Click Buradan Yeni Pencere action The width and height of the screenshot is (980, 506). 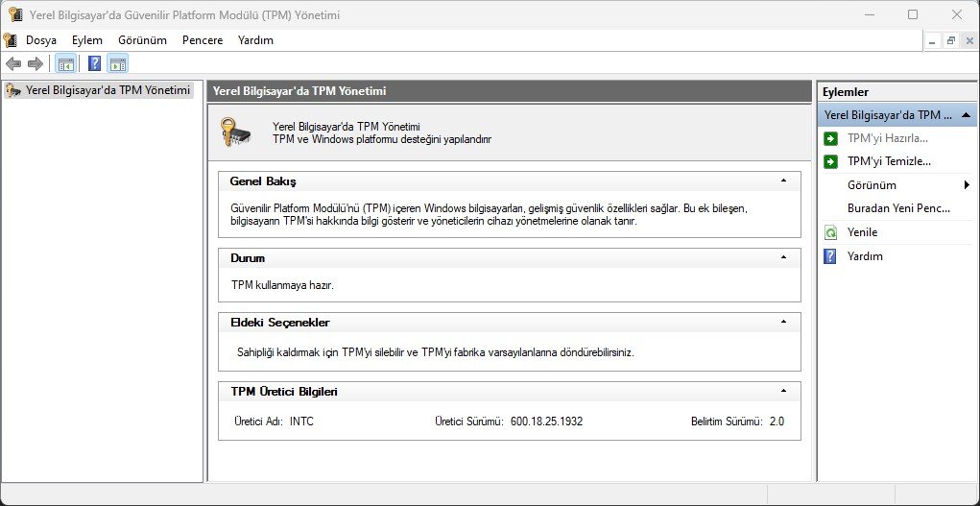click(897, 208)
